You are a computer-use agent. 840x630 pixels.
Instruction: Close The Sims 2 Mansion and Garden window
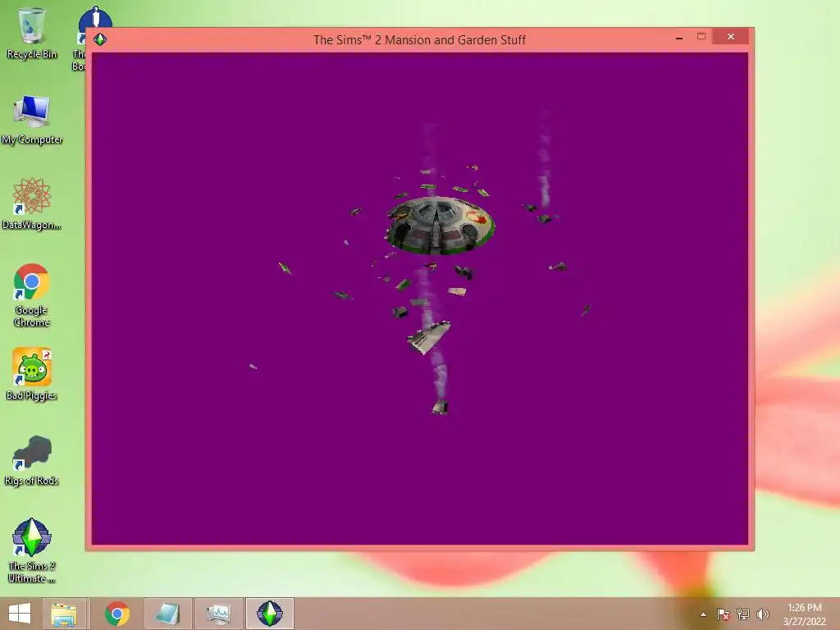coord(731,37)
